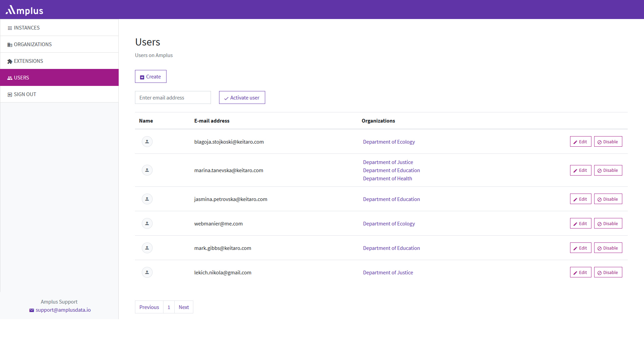Viewport: 644px width, 346px height.
Task: Go to Previous page in pagination
Action: 149,307
